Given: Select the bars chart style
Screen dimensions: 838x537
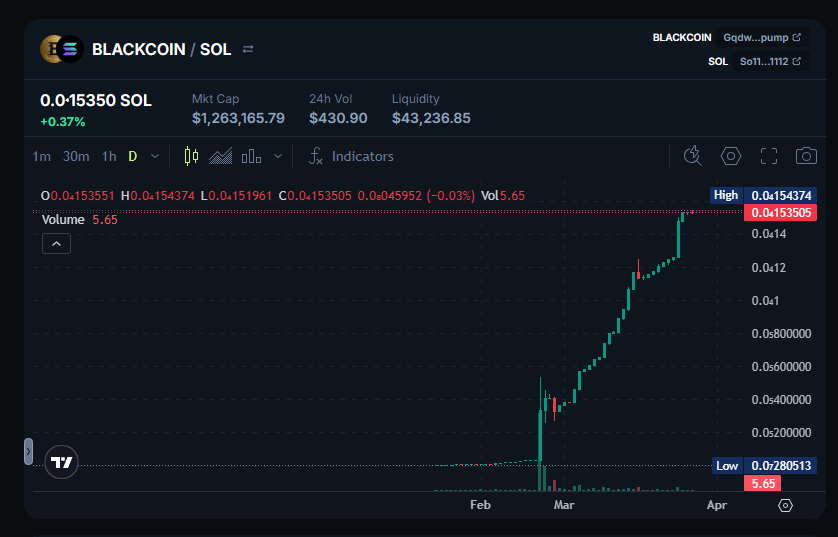Looking at the screenshot, I should [251, 157].
